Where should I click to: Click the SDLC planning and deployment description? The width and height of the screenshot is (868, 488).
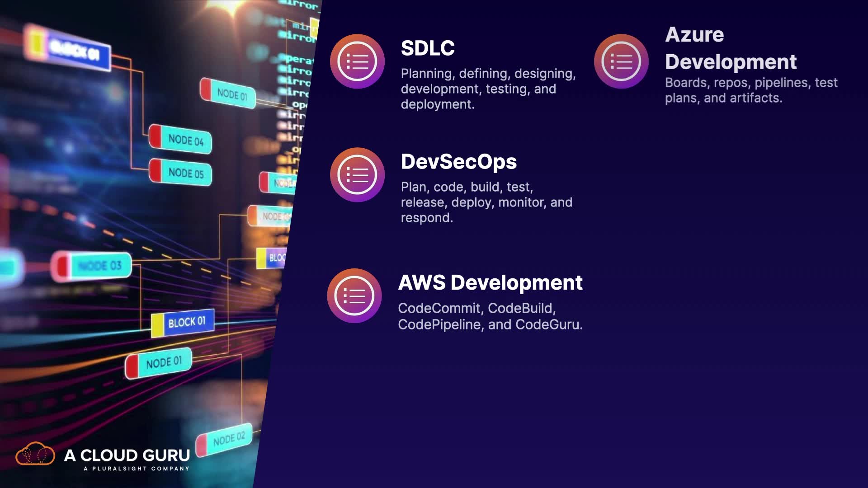[x=487, y=89]
